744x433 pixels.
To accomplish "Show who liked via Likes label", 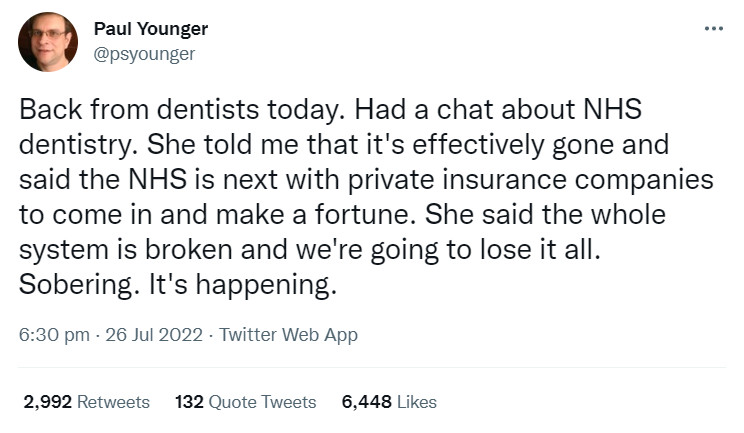I will (417, 402).
